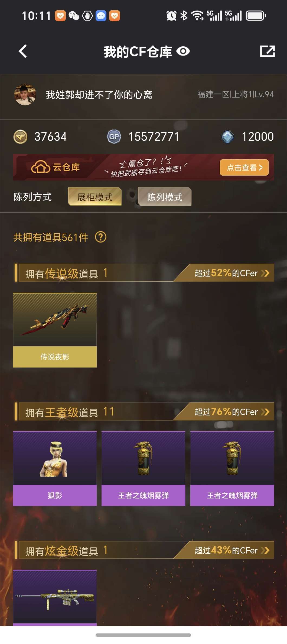Open the 云仓库 cloud warehouse icon
Screen dimensions: 287x644
pyautogui.click(x=41, y=167)
